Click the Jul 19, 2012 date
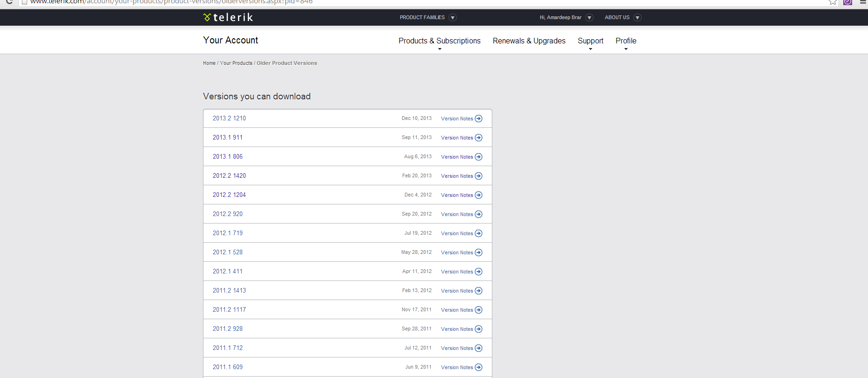 coord(418,233)
